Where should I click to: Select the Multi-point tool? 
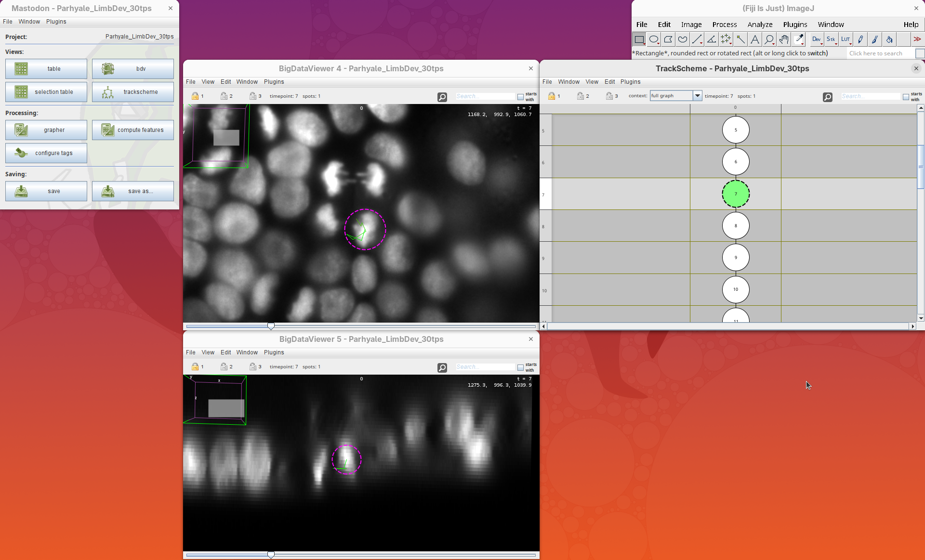coord(726,39)
